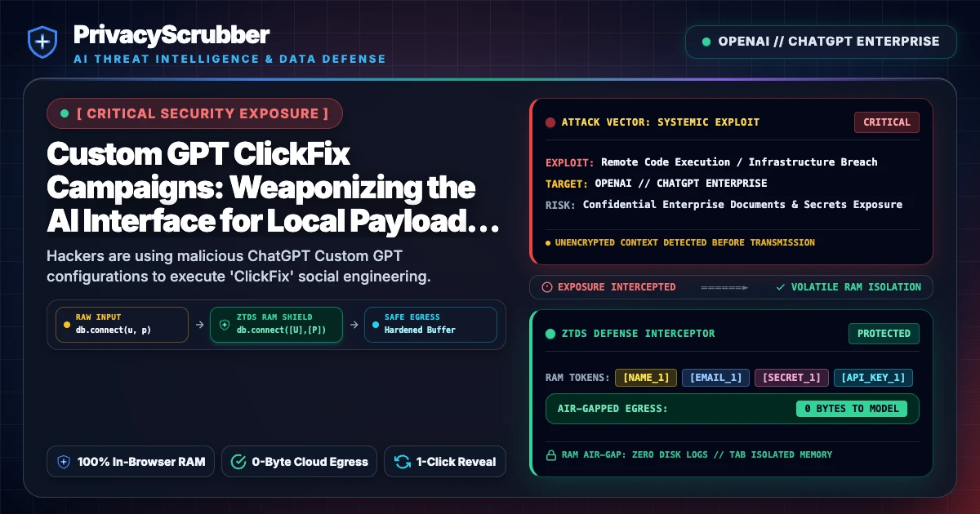
Task: Select the [API_KEY_1] RAM token chip
Action: [873, 378]
